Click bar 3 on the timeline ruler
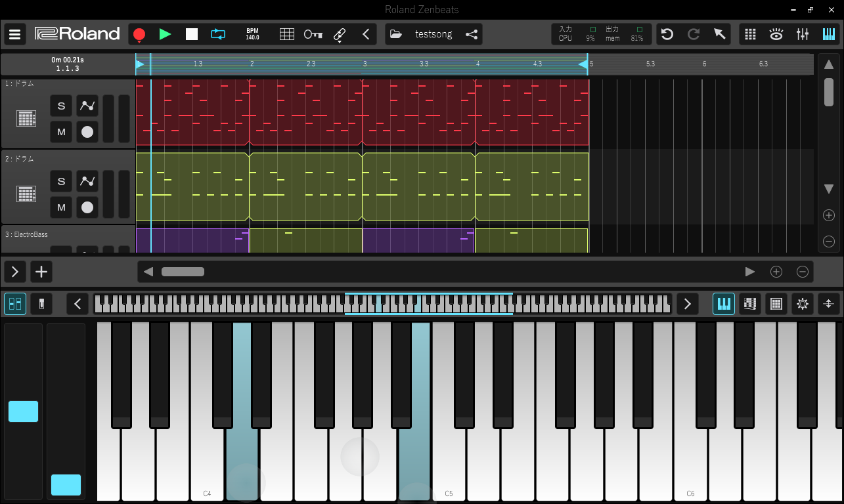 point(365,64)
